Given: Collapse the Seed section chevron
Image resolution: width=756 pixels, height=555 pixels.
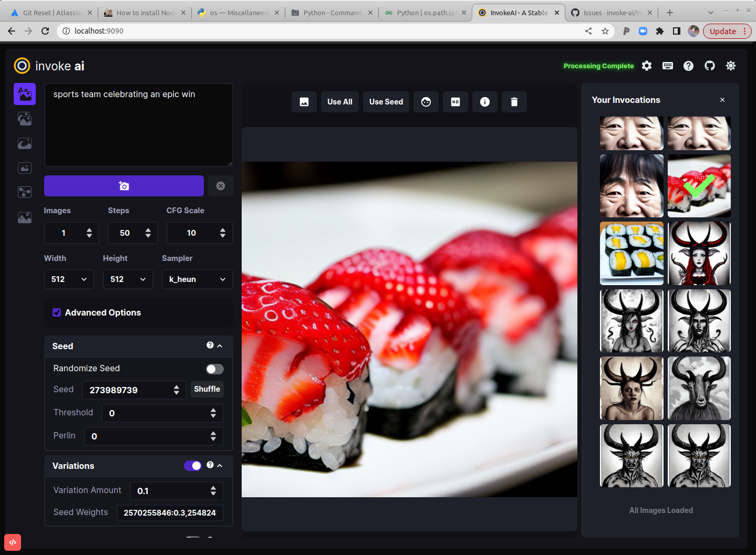Looking at the screenshot, I should coord(220,346).
